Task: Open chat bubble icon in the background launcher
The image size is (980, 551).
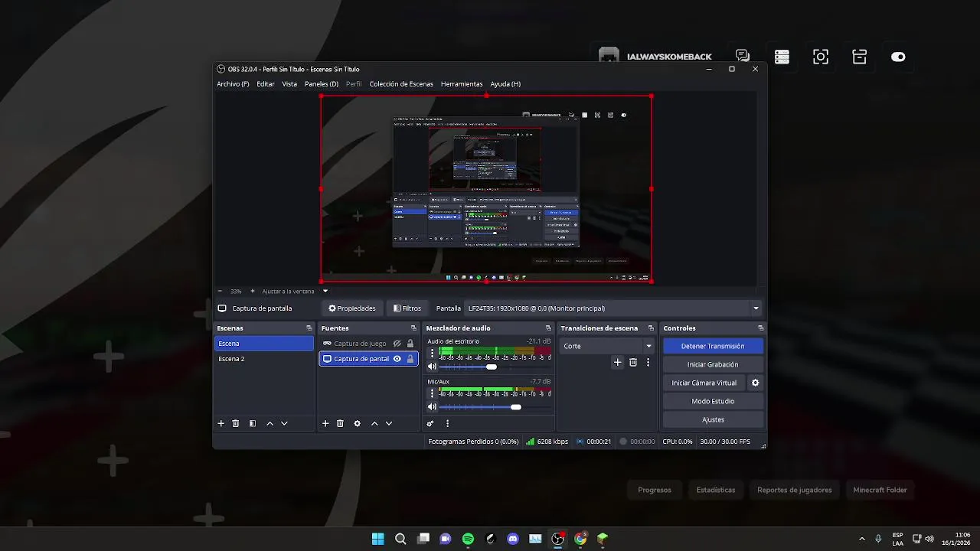Action: (743, 57)
